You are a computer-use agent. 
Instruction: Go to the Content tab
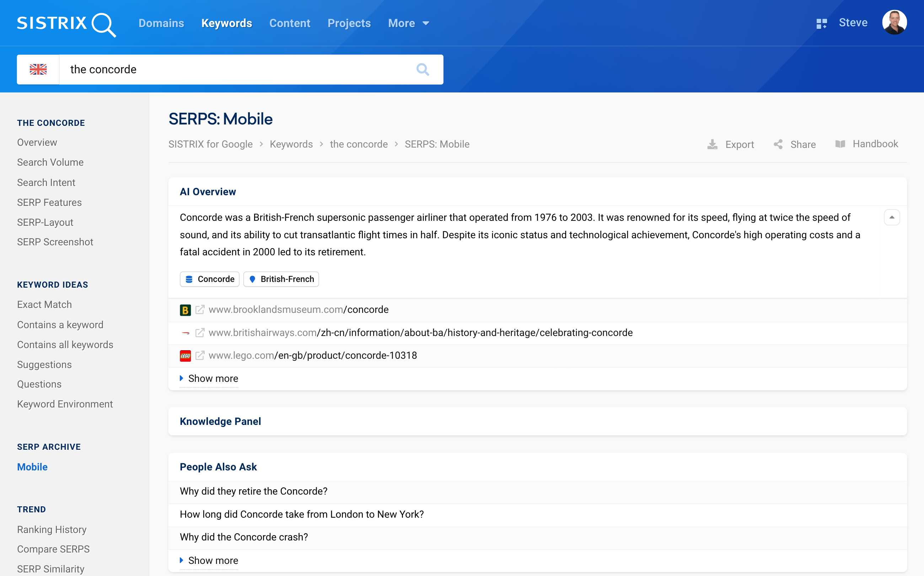tap(290, 23)
